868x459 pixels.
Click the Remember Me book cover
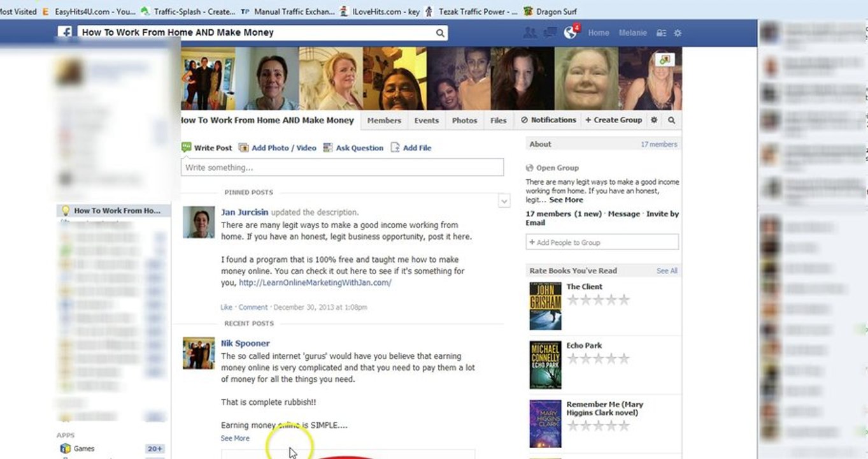coord(545,423)
